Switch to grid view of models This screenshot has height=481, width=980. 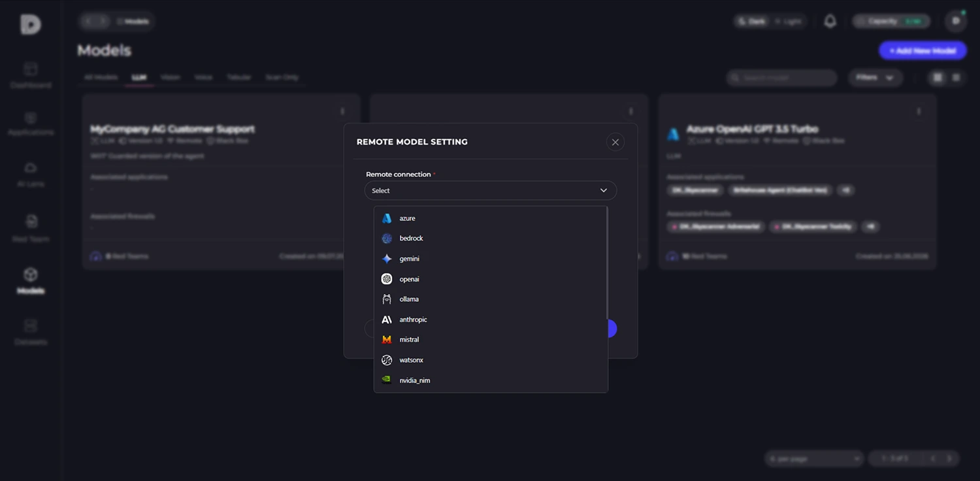938,78
